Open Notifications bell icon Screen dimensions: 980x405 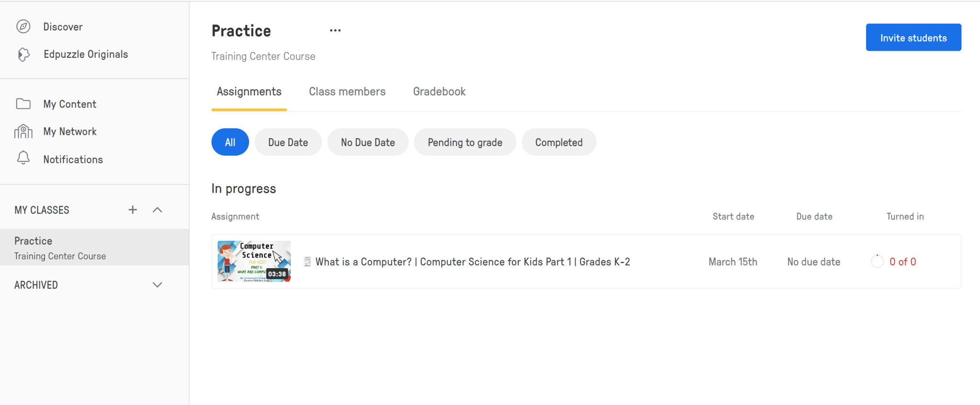pyautogui.click(x=23, y=158)
